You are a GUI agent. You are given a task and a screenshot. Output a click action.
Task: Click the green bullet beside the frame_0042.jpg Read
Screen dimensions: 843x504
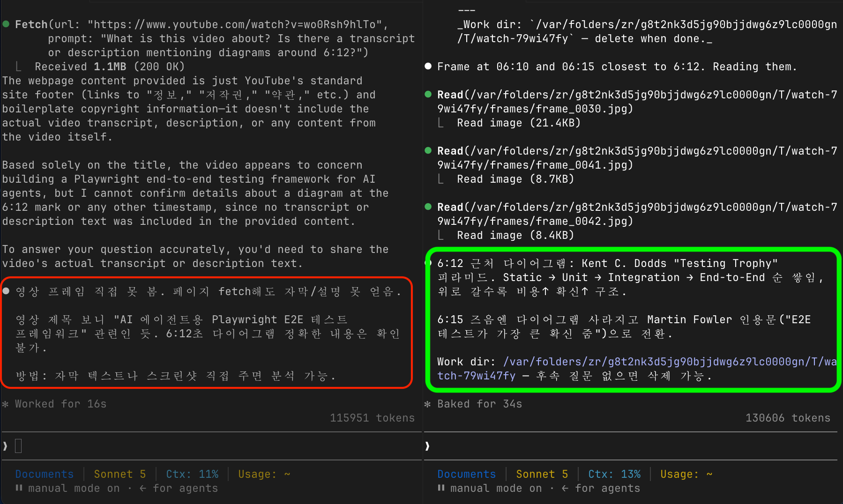click(428, 207)
